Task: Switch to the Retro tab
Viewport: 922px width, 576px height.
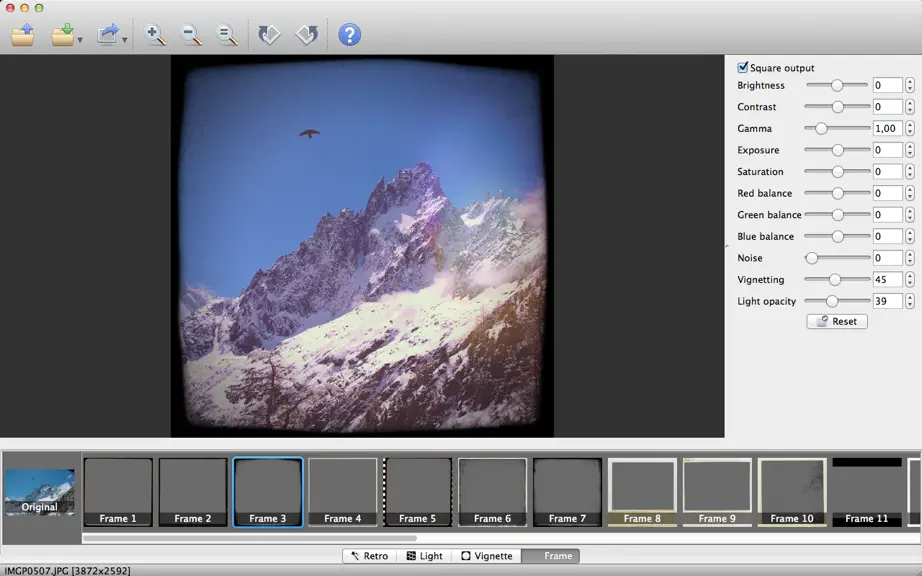Action: click(370, 555)
